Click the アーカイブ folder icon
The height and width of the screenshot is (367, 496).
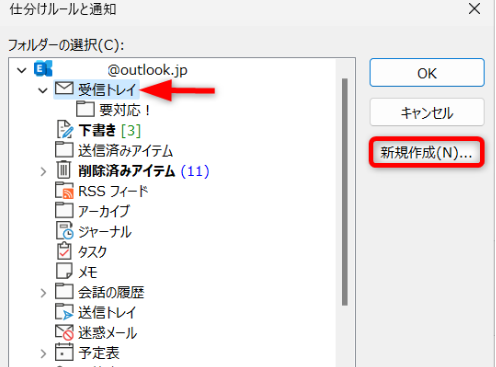click(64, 211)
